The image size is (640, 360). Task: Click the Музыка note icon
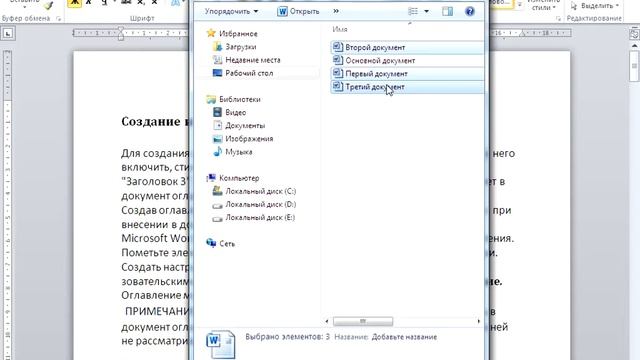point(218,152)
